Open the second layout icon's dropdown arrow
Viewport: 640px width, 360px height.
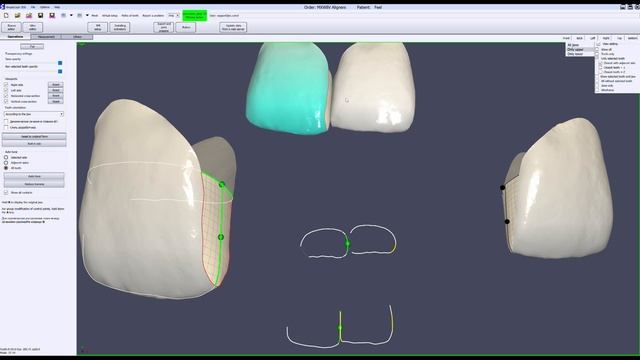pos(87,16)
